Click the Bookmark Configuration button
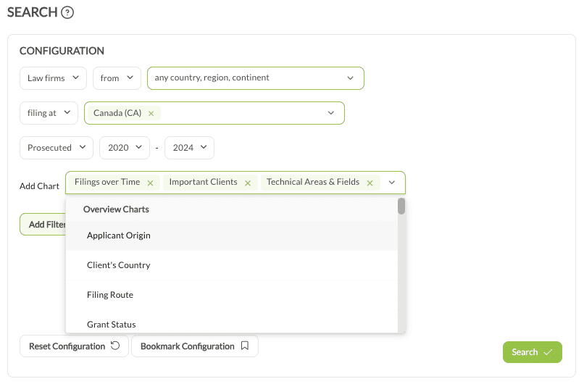 (195, 346)
